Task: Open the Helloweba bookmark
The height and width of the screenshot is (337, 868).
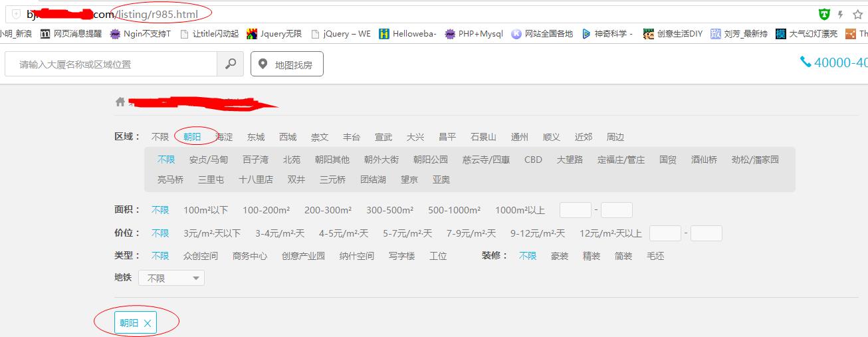Action: (407, 33)
